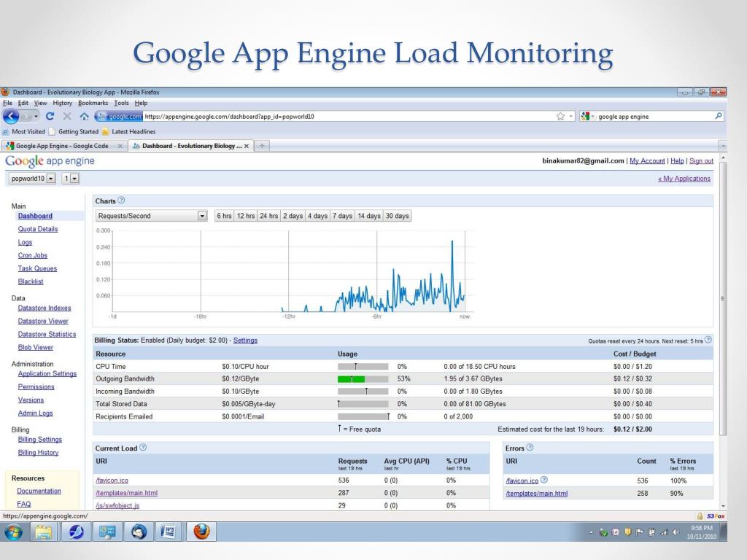
Task: Switch to the Google App Engine - Google Code tab
Action: (x=63, y=146)
